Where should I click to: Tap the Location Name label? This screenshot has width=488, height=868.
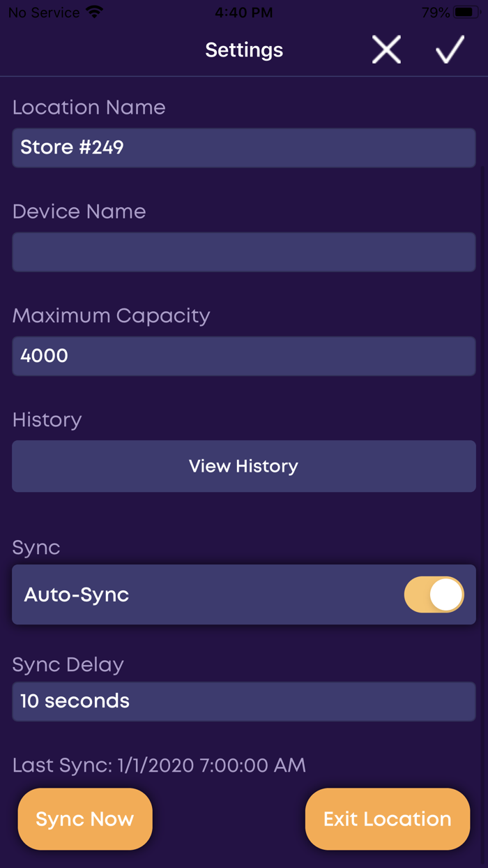(89, 107)
